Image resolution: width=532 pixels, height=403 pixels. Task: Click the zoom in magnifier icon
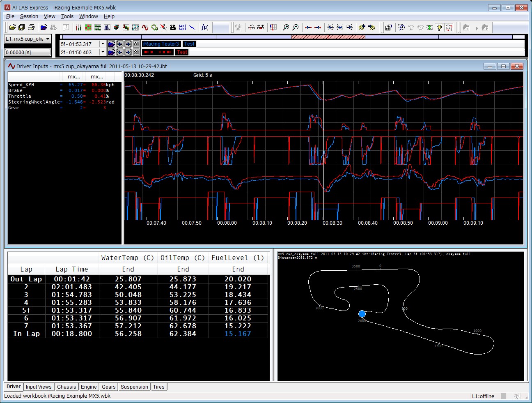click(286, 28)
